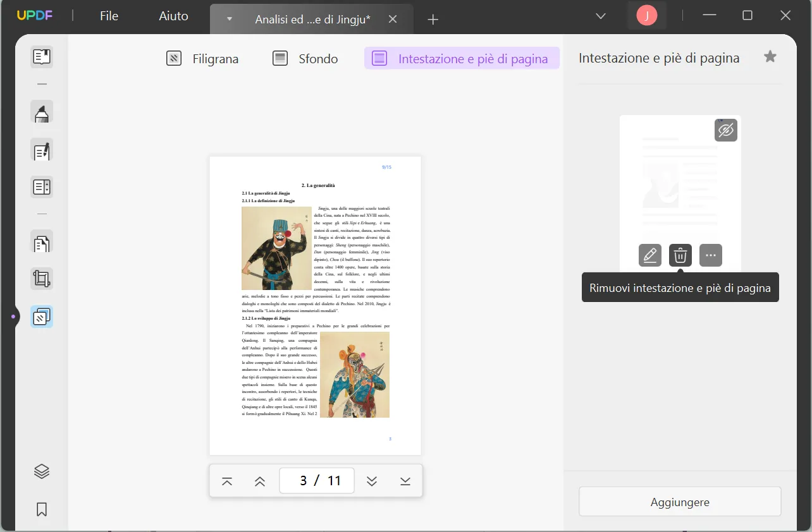
Task: Open the File menu
Action: [109, 16]
